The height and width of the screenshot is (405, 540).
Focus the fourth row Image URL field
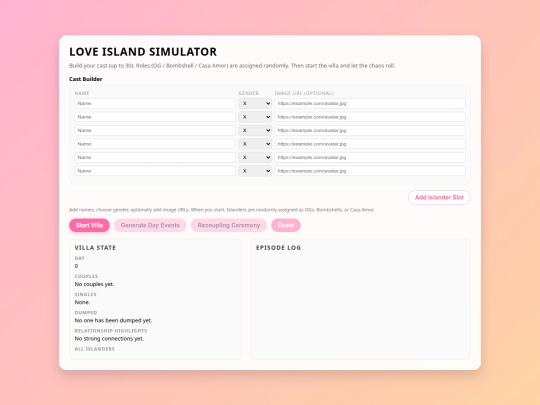tap(370, 144)
